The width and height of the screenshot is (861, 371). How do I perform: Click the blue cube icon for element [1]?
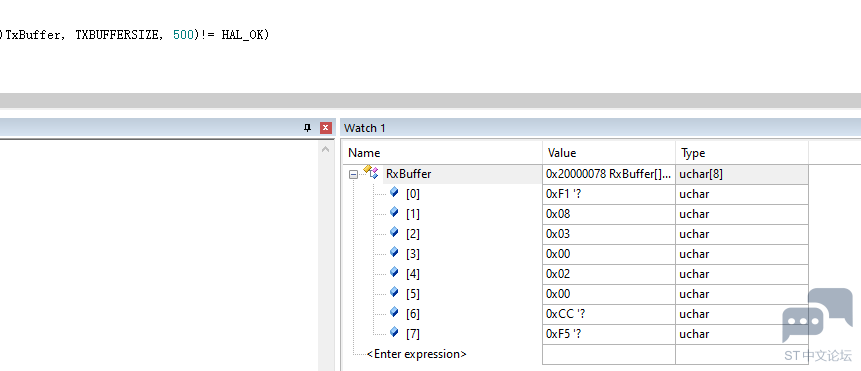point(394,212)
